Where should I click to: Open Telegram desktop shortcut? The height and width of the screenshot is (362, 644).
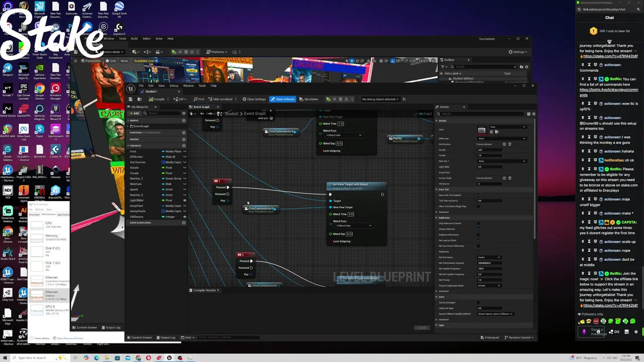click(8, 70)
